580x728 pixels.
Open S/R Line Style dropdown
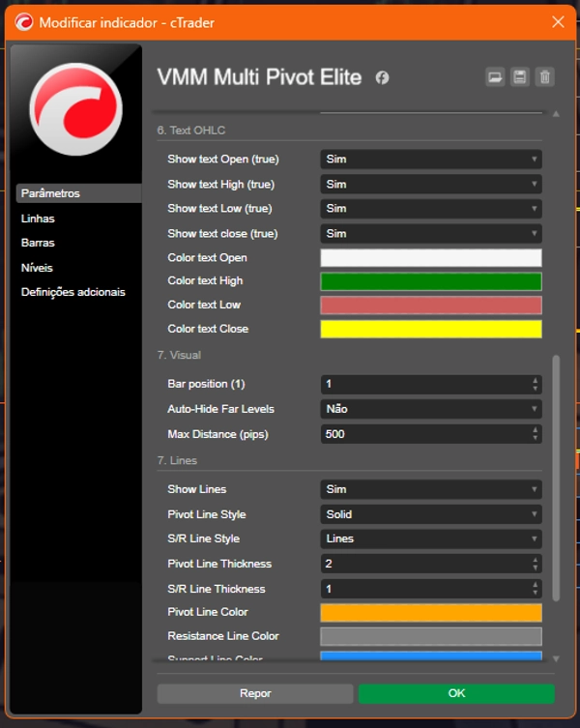point(431,539)
